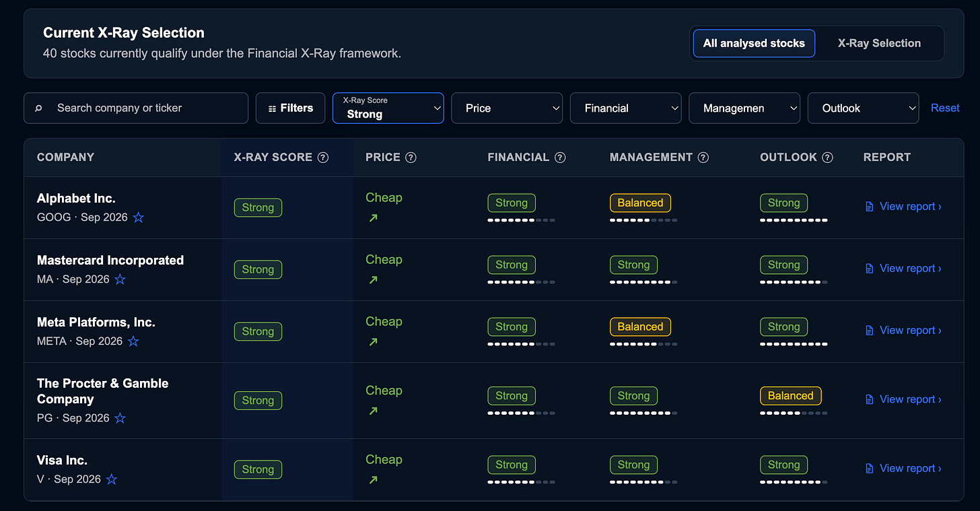Switch to X-Ray Selection view

tap(879, 43)
